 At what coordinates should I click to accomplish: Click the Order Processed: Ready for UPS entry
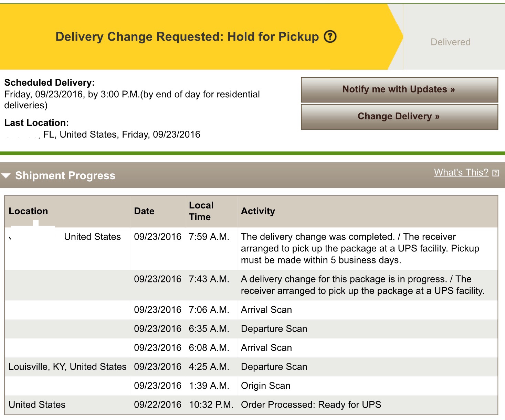click(311, 405)
